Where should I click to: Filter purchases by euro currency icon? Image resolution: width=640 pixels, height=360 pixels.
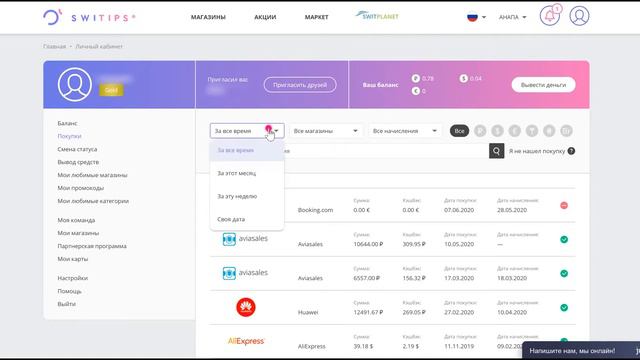pos(515,131)
